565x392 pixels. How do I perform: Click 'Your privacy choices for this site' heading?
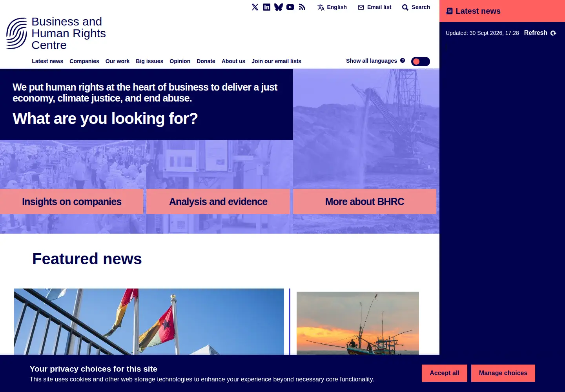[93, 369]
